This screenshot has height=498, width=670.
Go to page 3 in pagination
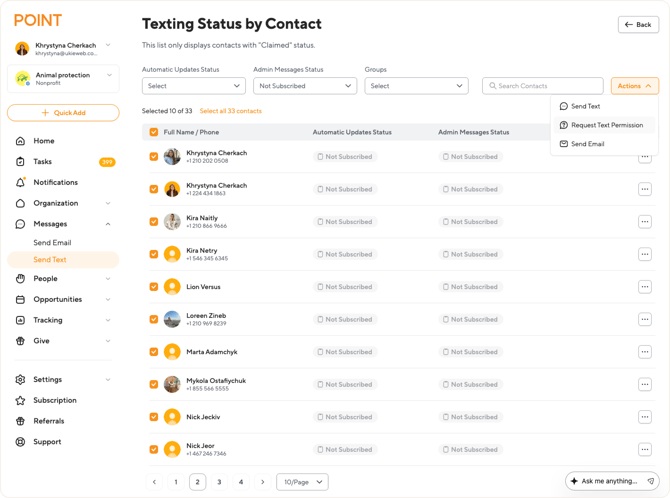point(219,482)
